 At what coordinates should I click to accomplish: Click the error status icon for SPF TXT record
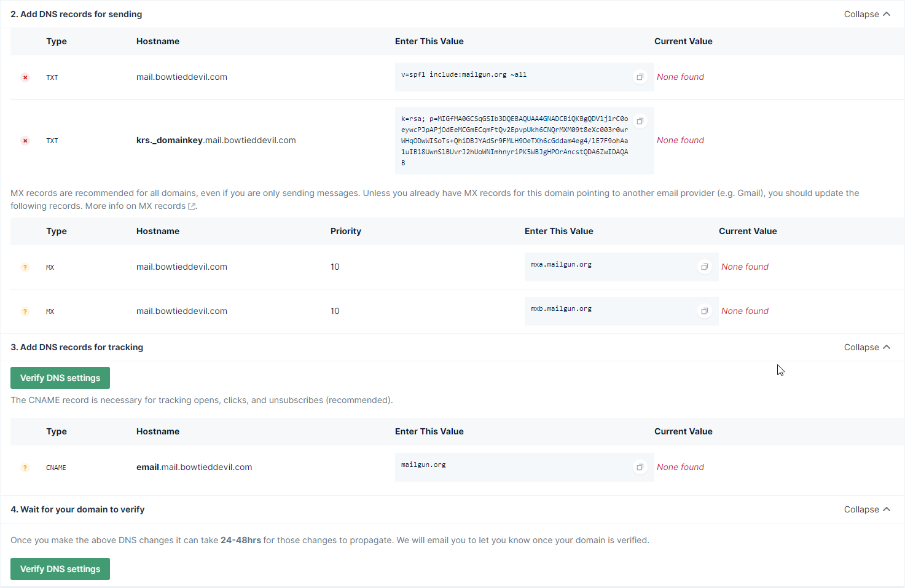click(25, 77)
